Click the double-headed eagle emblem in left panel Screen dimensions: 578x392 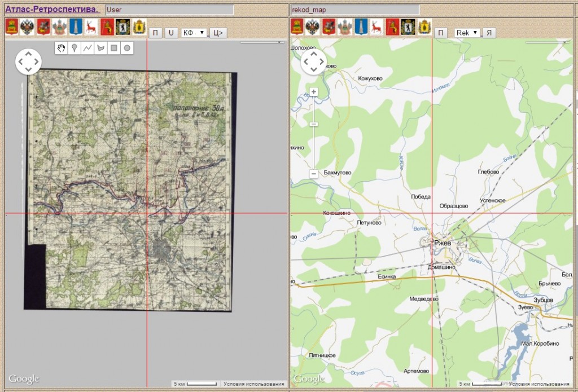(x=27, y=27)
